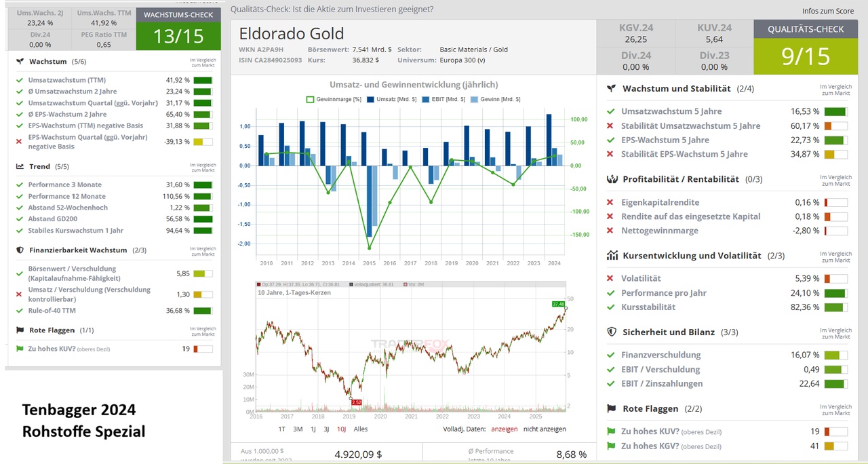Select the Alles chart range
This screenshot has height=464, width=868.
[361, 429]
